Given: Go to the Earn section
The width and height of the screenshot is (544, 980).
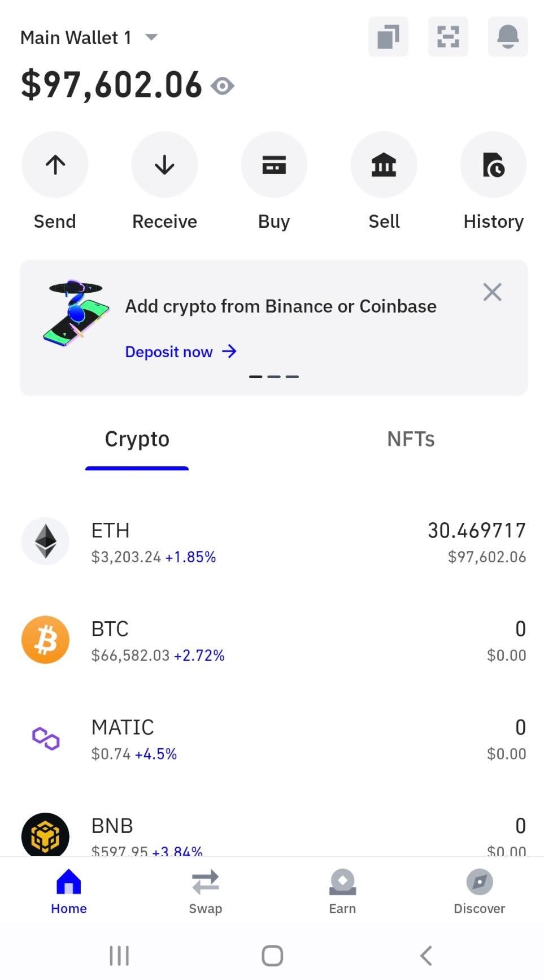Looking at the screenshot, I should [342, 891].
